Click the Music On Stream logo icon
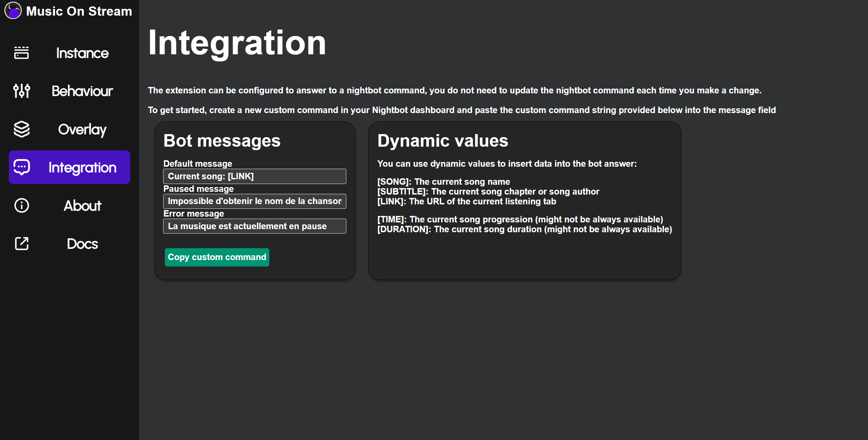The width and height of the screenshot is (868, 440). point(13,11)
